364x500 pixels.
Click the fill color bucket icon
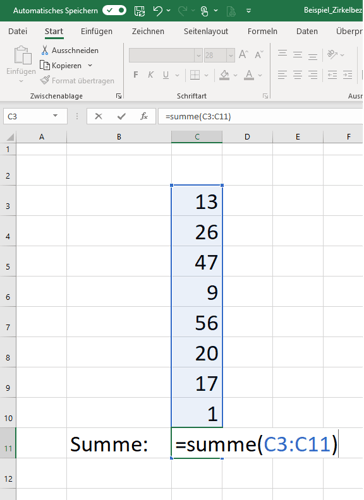224,75
